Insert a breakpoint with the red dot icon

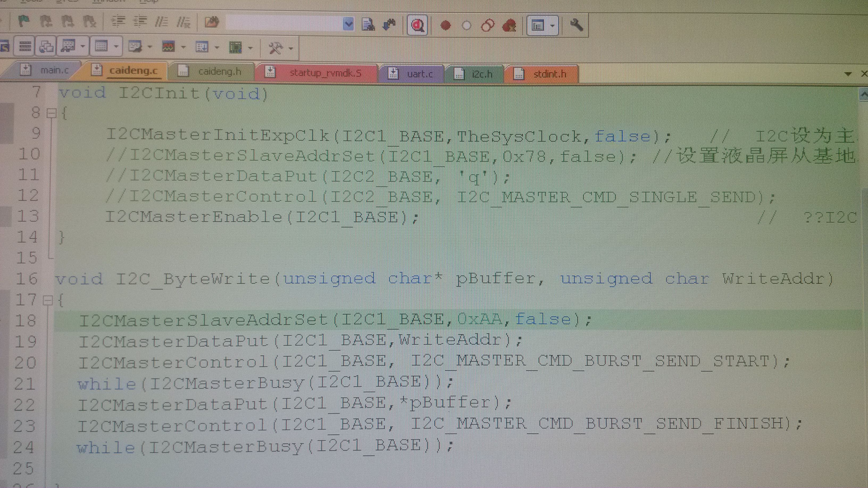click(x=445, y=25)
